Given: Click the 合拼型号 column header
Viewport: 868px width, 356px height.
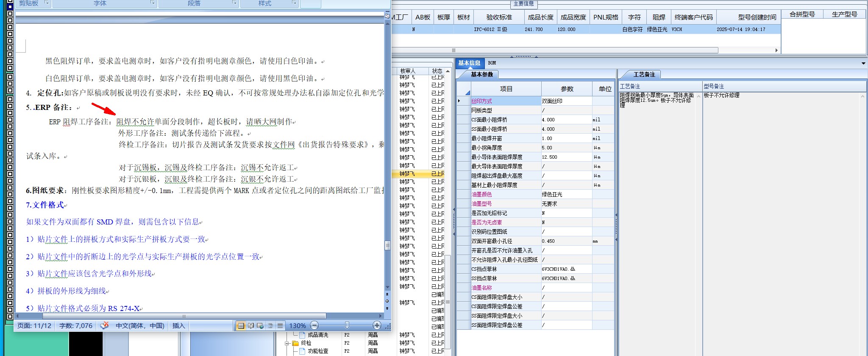Looking at the screenshot, I should (x=802, y=14).
